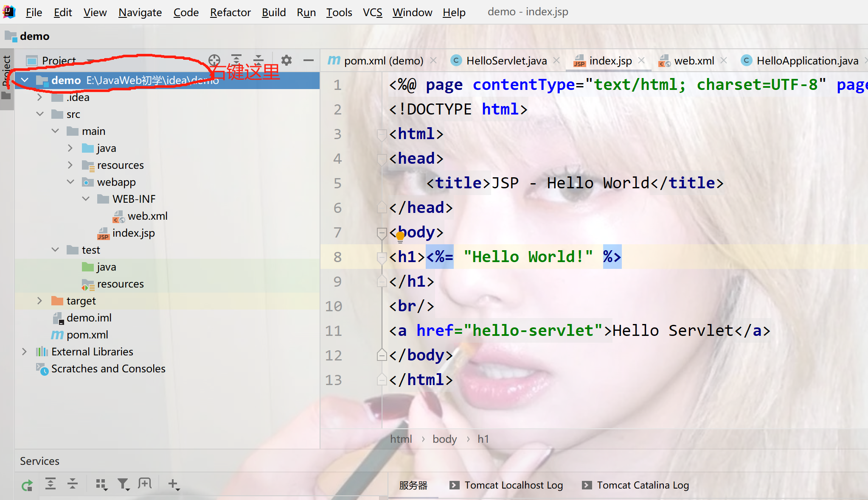Expand the External Libraries node
868x500 pixels.
tap(24, 351)
